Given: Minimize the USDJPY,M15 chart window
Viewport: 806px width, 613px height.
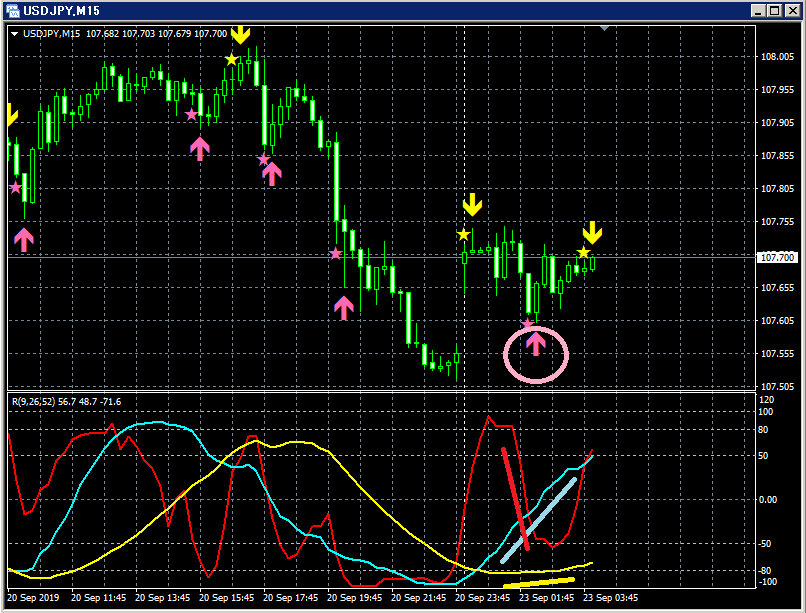Looking at the screenshot, I should [758, 11].
